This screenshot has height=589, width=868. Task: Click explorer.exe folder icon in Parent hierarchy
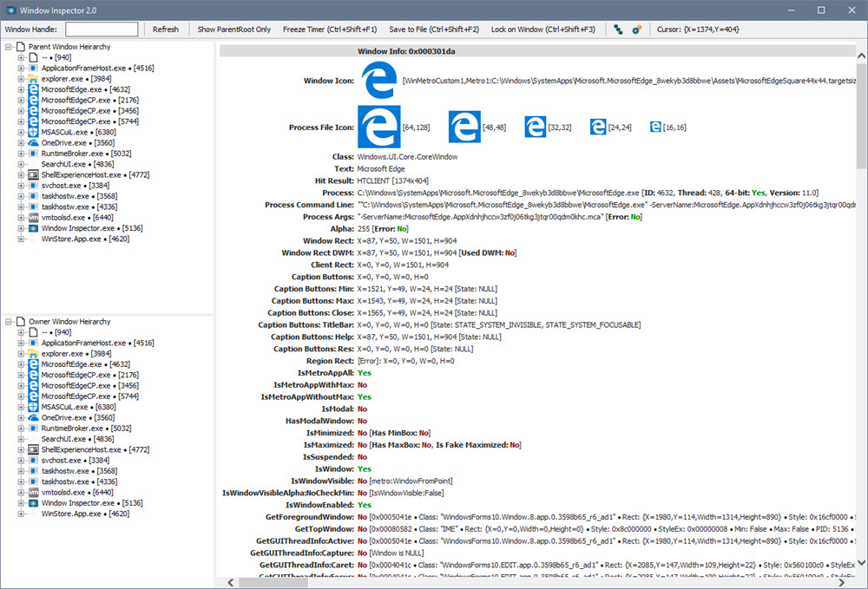click(33, 79)
